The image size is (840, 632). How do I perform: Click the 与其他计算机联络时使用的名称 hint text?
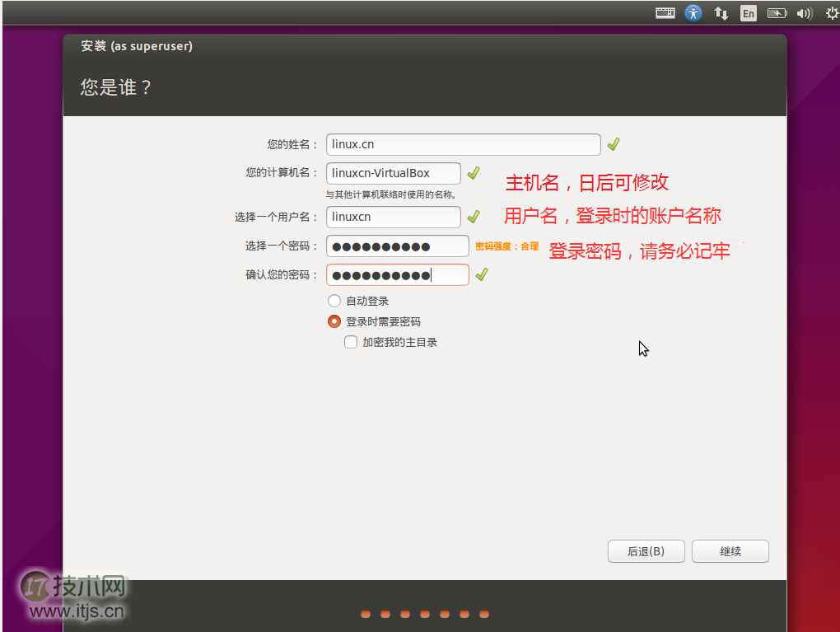coord(391,194)
